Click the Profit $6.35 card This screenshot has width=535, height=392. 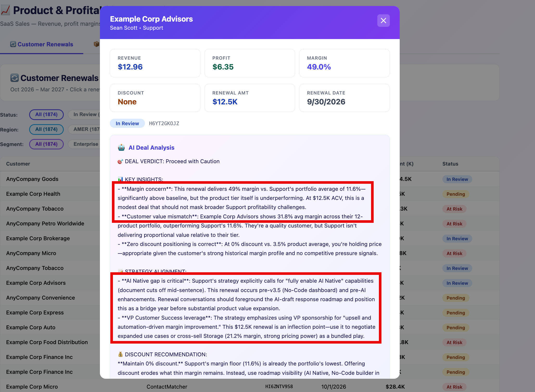[x=250, y=63]
